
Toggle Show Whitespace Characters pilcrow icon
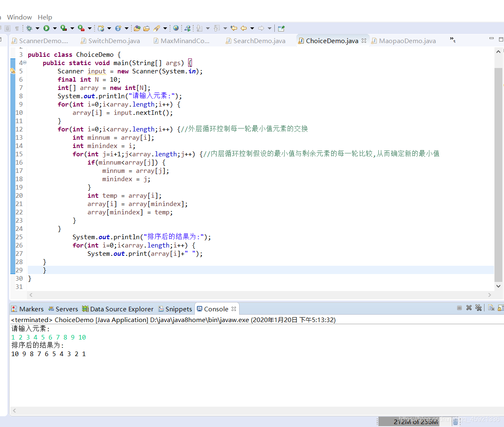click(x=17, y=28)
